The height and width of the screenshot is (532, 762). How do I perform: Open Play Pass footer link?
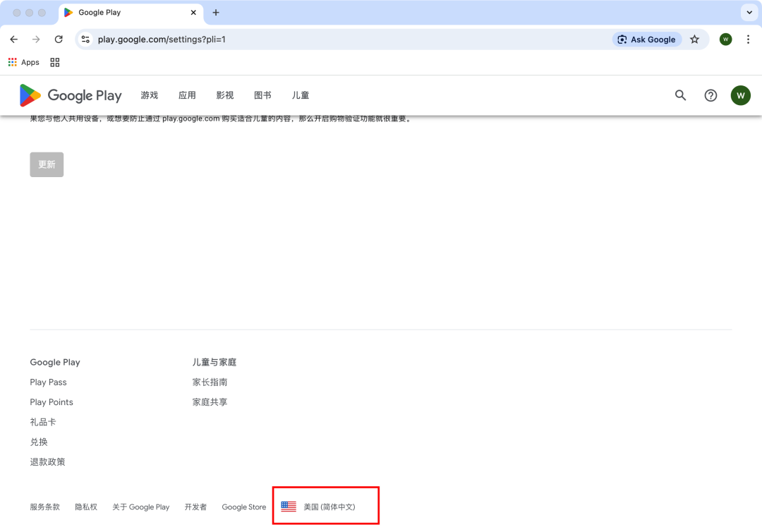tap(48, 382)
